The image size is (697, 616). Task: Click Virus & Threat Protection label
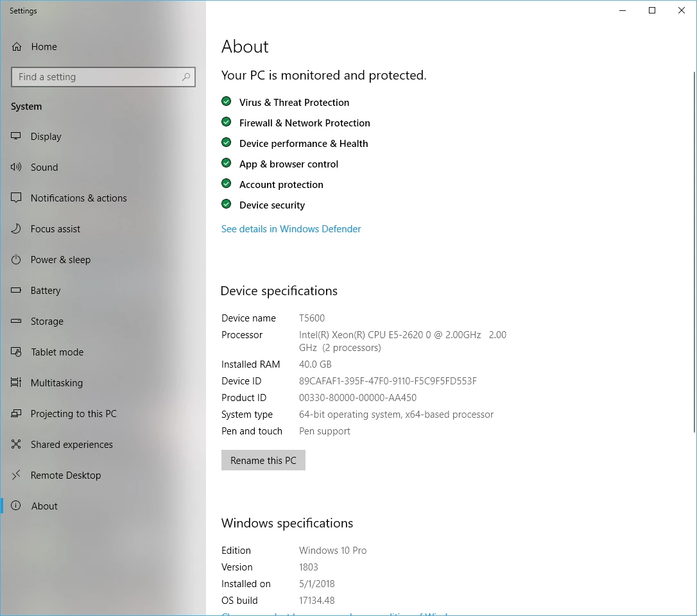(x=295, y=102)
